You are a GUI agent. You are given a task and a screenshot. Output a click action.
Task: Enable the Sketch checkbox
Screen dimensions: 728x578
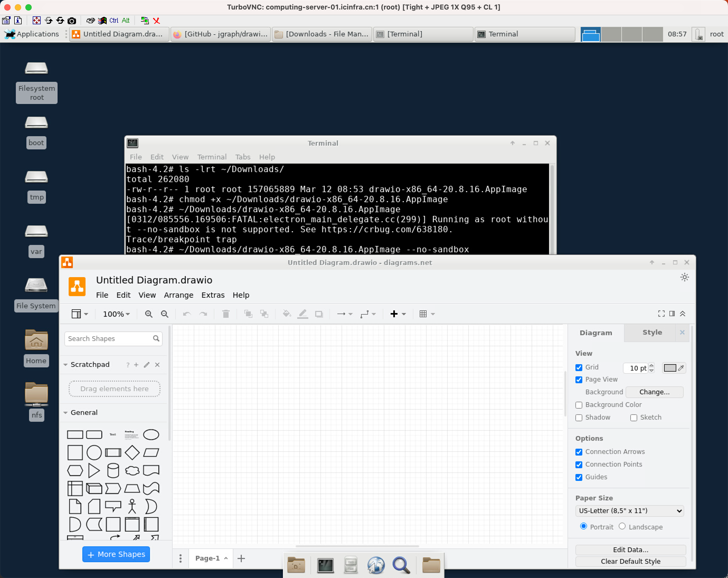634,418
